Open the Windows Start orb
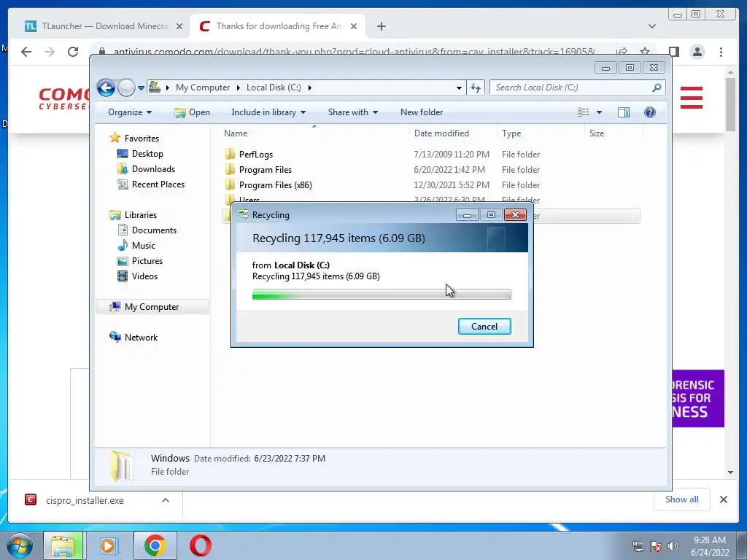The image size is (747, 560). 20,545
